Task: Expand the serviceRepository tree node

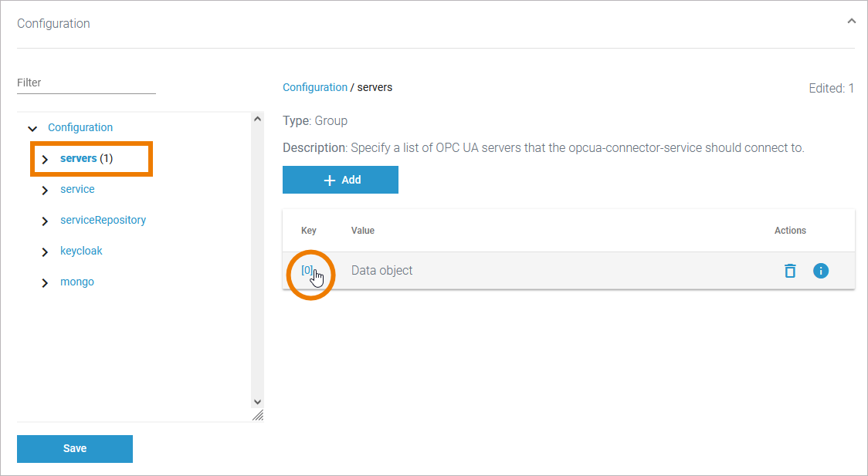Action: [45, 221]
